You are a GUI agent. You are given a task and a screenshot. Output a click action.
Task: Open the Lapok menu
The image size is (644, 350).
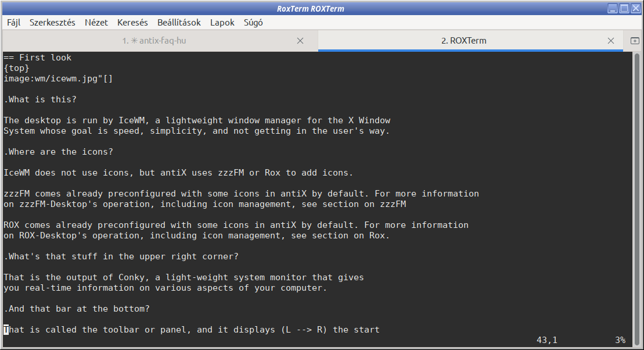(x=222, y=23)
